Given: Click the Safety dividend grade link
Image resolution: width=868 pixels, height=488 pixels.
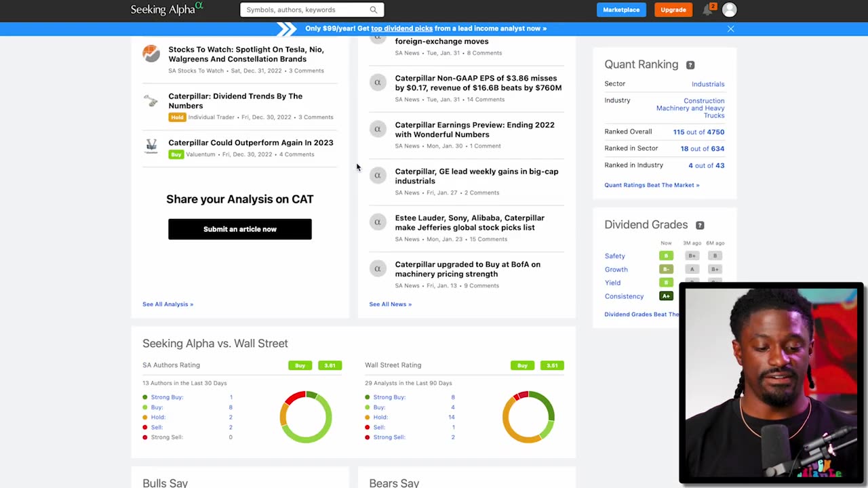Looking at the screenshot, I should click(x=615, y=256).
